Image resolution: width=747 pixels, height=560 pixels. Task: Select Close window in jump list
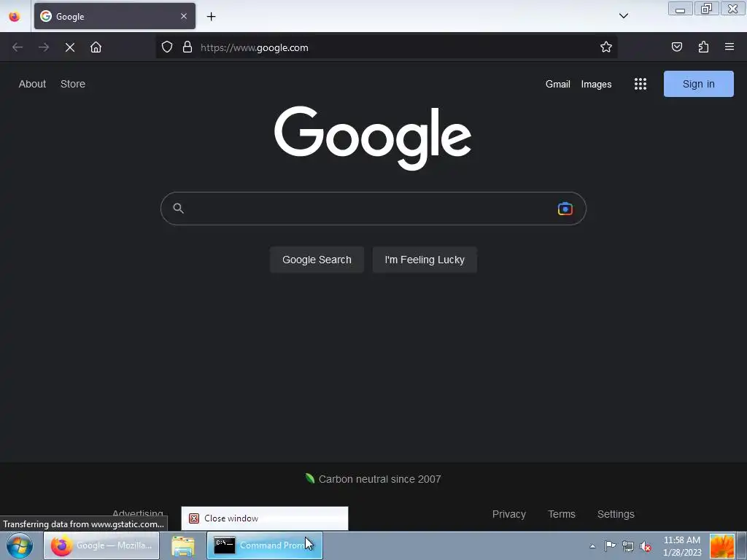coord(265,518)
